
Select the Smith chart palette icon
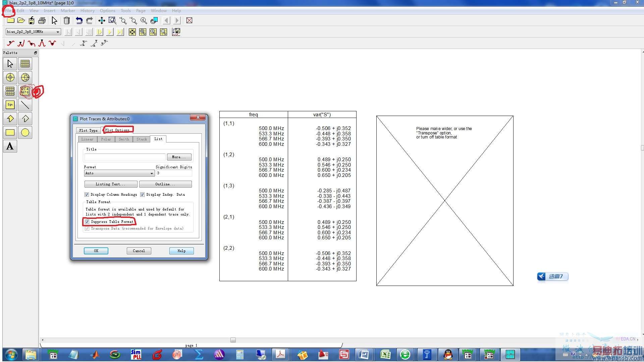click(x=25, y=77)
